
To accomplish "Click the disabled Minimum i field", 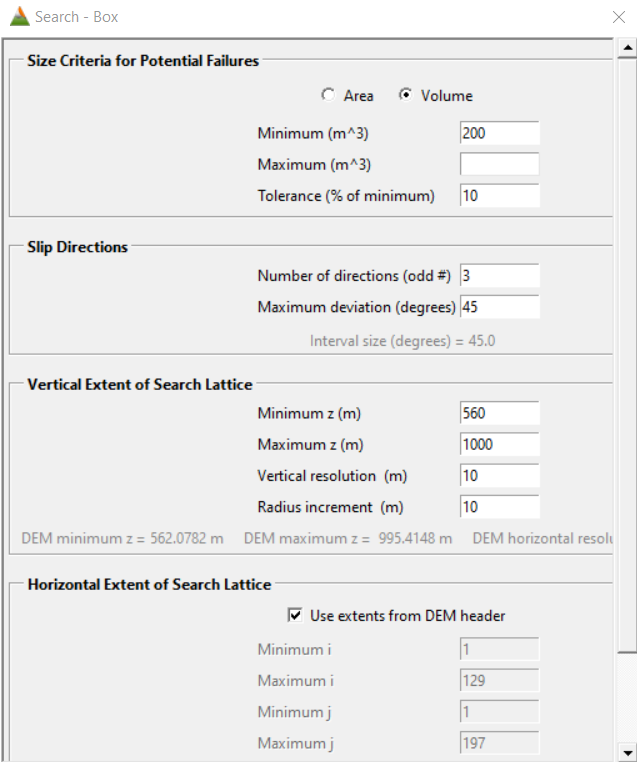I will click(x=499, y=649).
